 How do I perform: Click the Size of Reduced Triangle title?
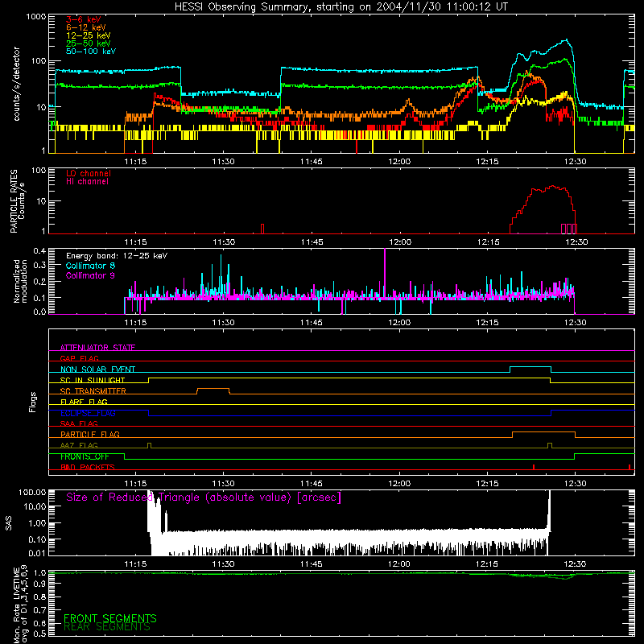[204, 497]
